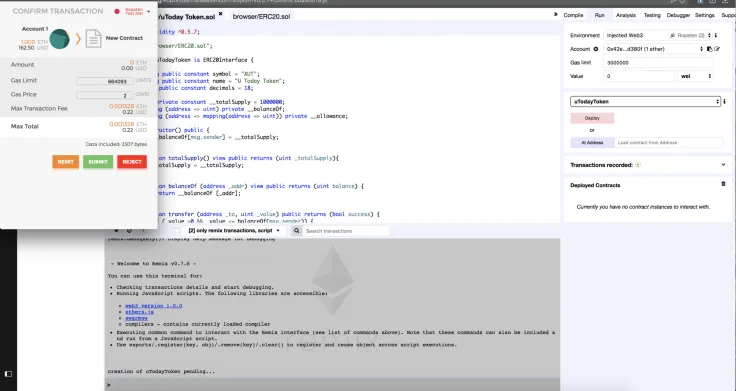Click the 'creation of uTodayToken pending...' text

[161, 371]
